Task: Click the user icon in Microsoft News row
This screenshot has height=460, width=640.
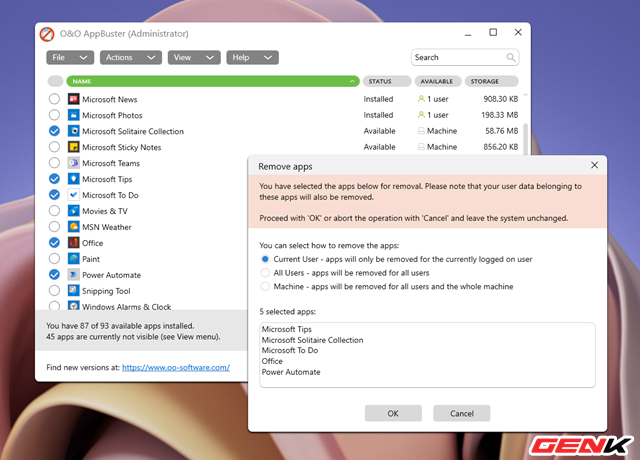Action: pyautogui.click(x=421, y=99)
